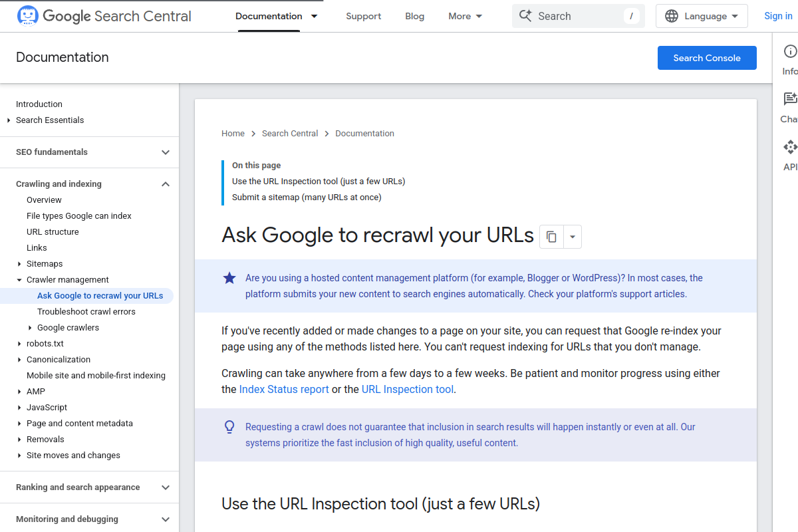Image resolution: width=798 pixels, height=532 pixels.
Task: Select the Documentation top tab
Action: [269, 16]
